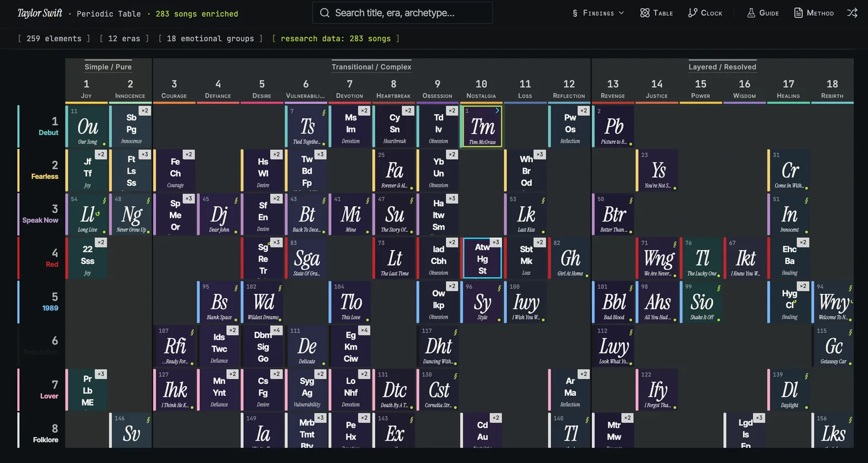This screenshot has width=868, height=463.
Task: Open the I Knew You W... tile
Action: 745,258
